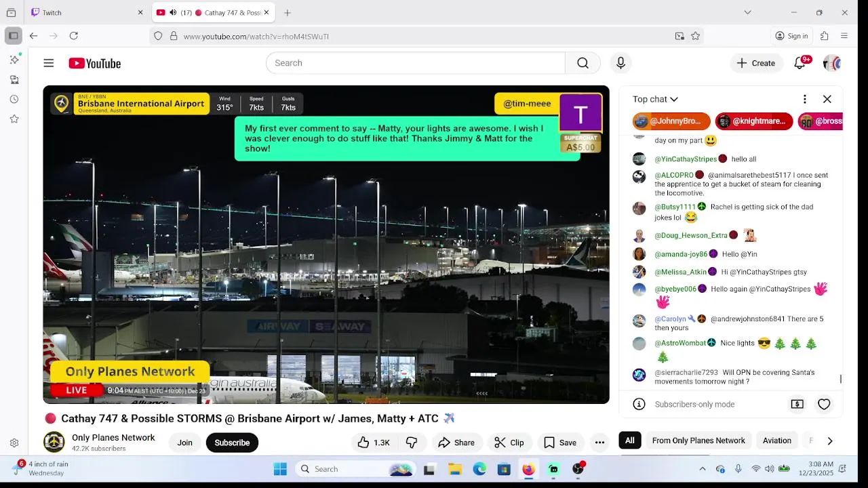This screenshot has height=488, width=868.
Task: Select the Aviation filter chip
Action: 777,441
